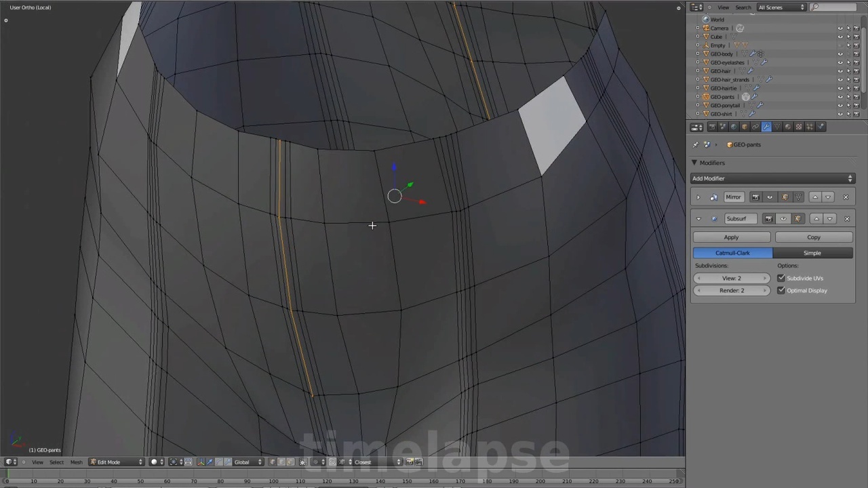
Task: Open the Edit Mode selector dropdown
Action: (x=118, y=462)
